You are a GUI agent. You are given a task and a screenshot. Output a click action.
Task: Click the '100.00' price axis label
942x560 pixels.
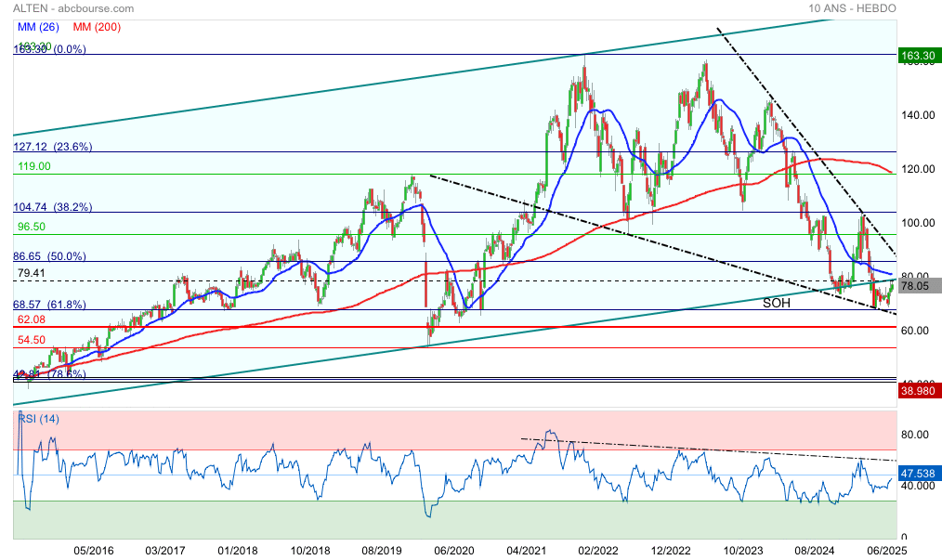[x=917, y=223]
